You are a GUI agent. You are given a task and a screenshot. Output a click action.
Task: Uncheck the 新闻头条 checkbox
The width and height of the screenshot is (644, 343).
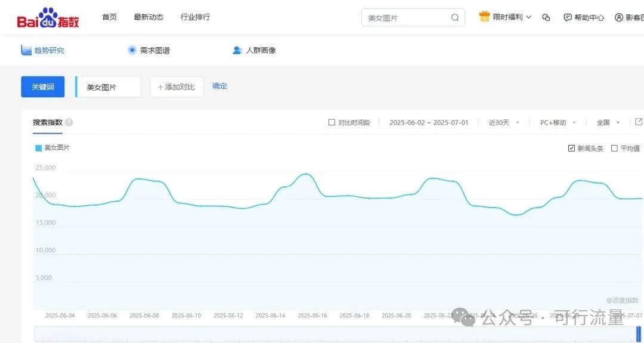pyautogui.click(x=571, y=149)
